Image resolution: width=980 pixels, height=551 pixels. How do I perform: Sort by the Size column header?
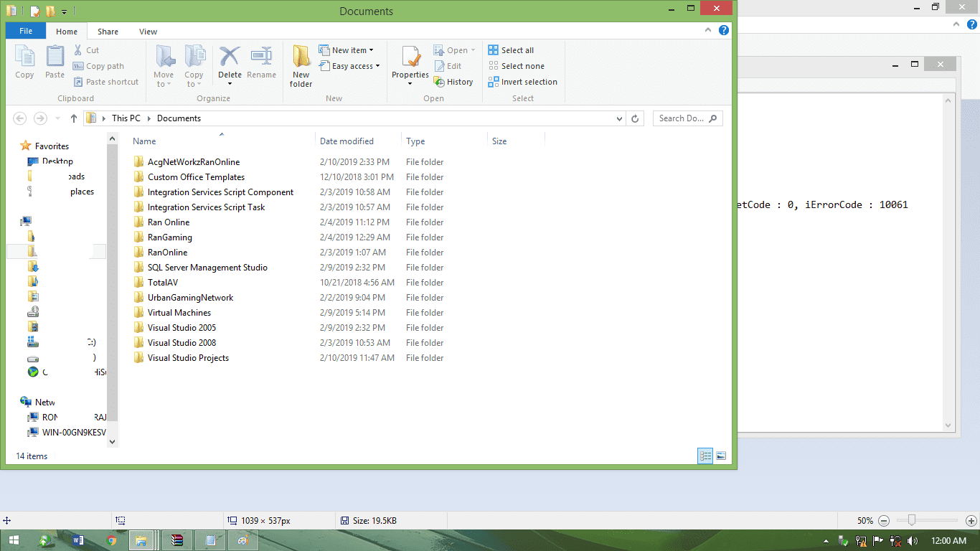click(x=516, y=141)
